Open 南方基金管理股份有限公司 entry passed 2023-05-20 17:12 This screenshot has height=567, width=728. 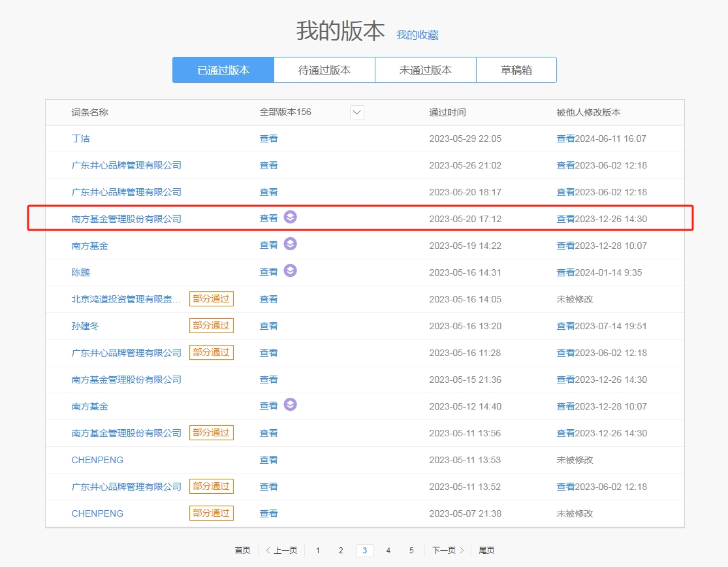126,219
